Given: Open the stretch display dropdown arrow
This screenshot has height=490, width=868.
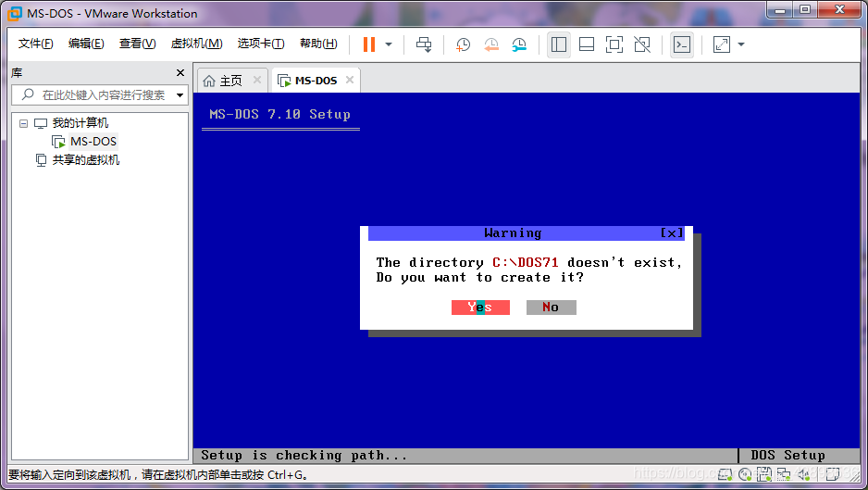Looking at the screenshot, I should tap(741, 44).
